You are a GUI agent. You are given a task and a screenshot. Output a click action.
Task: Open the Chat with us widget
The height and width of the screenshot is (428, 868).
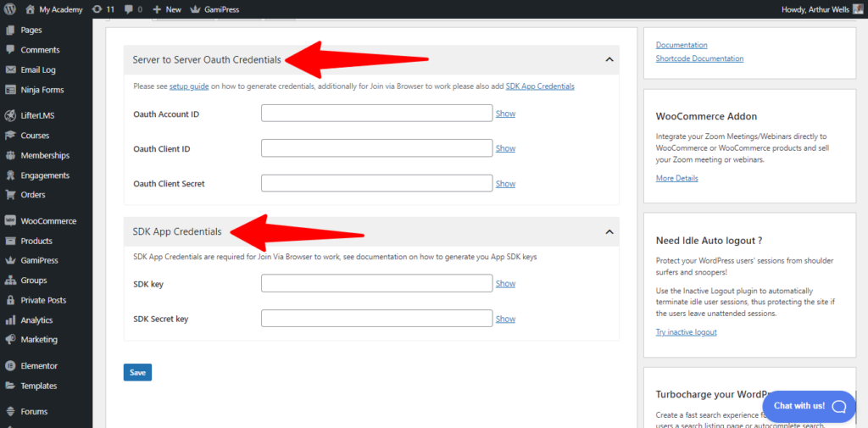[x=810, y=406]
